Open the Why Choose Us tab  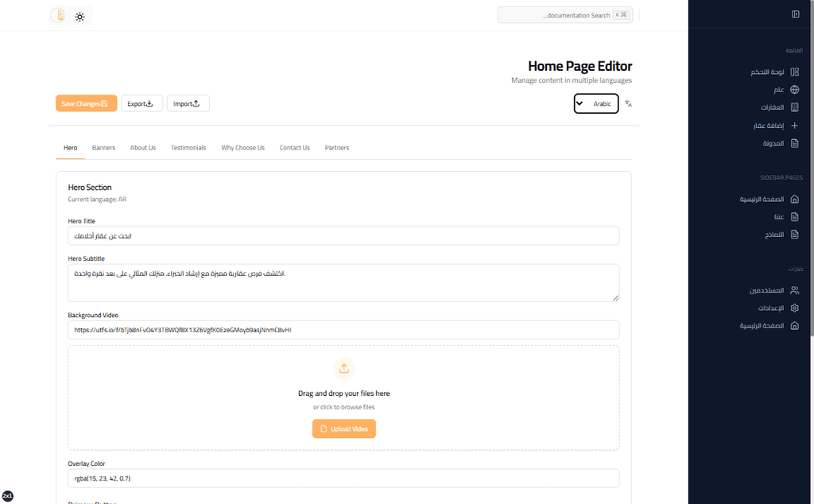pyautogui.click(x=243, y=148)
